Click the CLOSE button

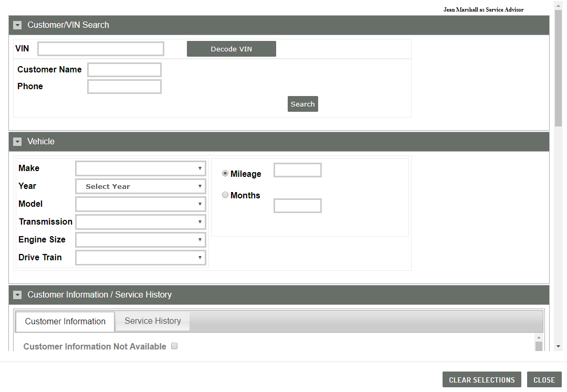pyautogui.click(x=544, y=379)
